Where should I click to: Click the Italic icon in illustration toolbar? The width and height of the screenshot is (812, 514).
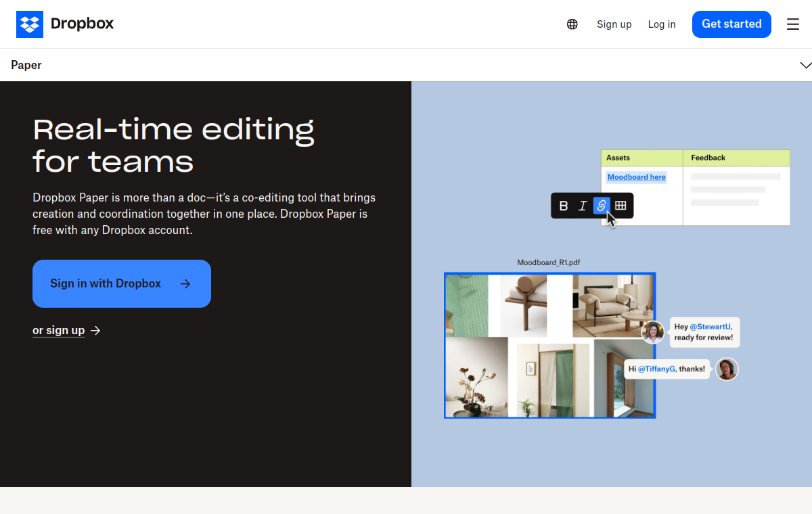pyautogui.click(x=583, y=206)
